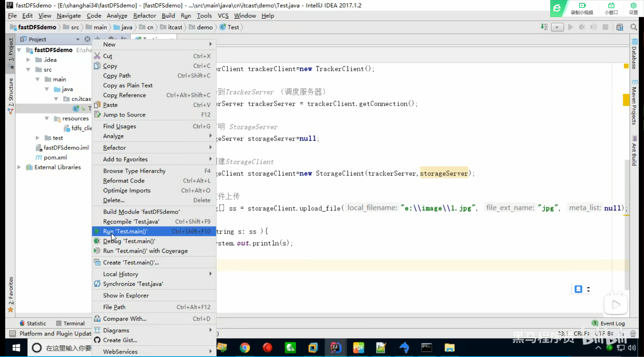This screenshot has height=357, width=644.
Task: Open the Maven Projects tool window
Action: [x=634, y=102]
